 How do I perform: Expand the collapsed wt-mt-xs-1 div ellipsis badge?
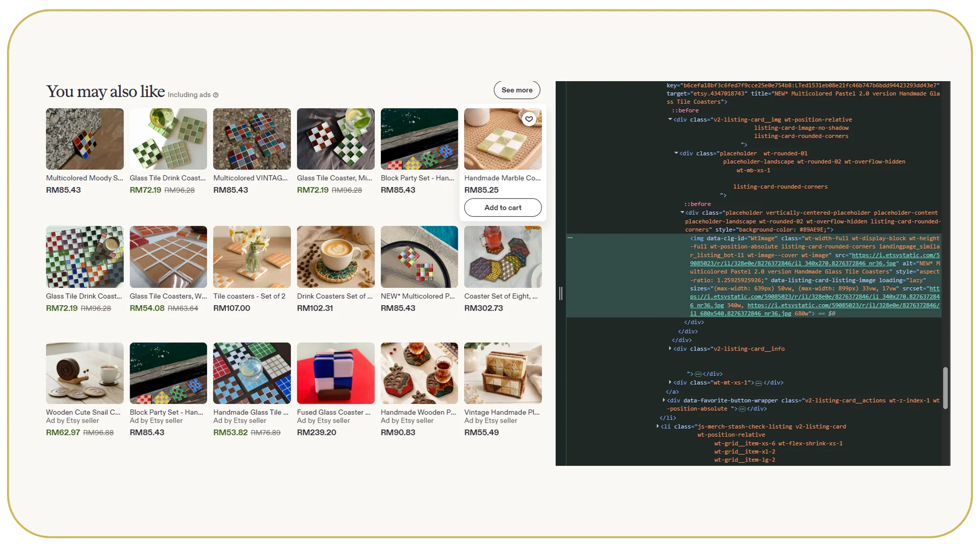pyautogui.click(x=758, y=383)
